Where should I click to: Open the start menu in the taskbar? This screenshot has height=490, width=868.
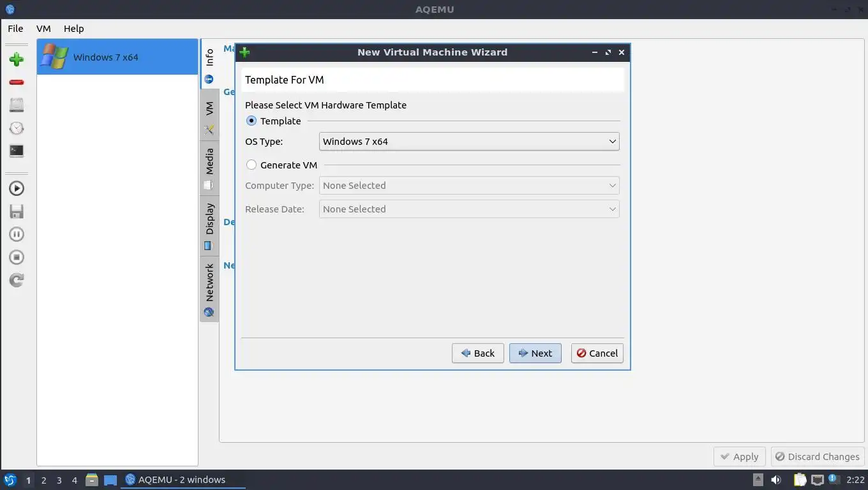point(10,480)
